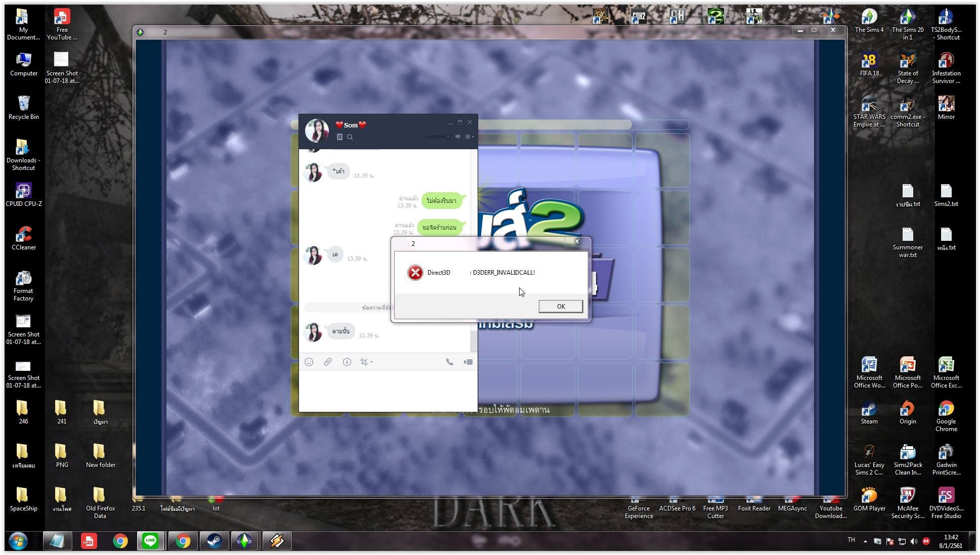
Task: Open the Recycle Bin desktop icon
Action: pos(23,107)
